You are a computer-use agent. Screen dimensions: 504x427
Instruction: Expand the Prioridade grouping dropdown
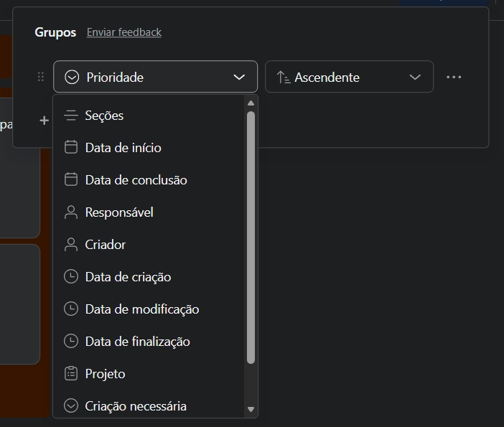154,77
